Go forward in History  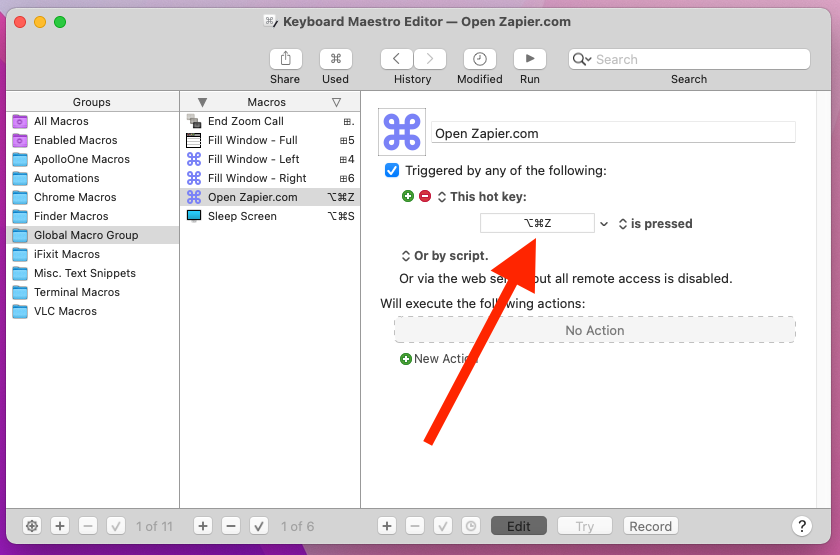pos(430,59)
